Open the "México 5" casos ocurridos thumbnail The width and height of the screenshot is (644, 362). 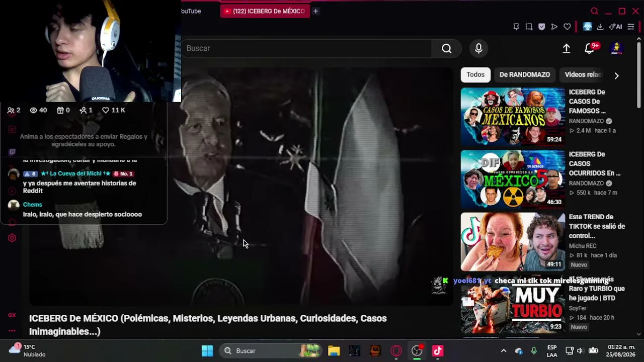pos(513,179)
